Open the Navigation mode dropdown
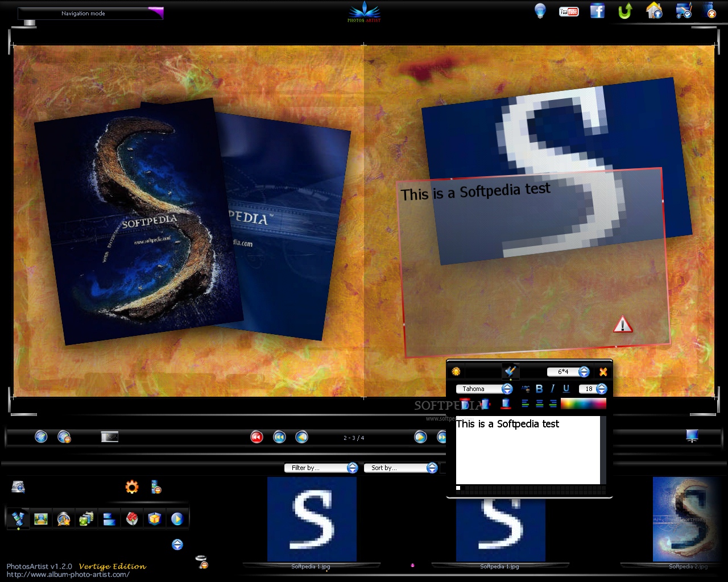The image size is (728, 582). click(x=91, y=13)
